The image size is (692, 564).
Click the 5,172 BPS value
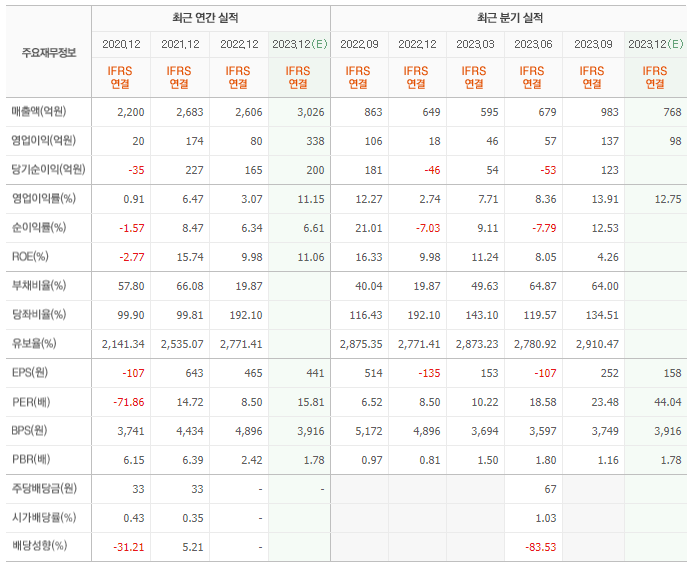tap(369, 431)
